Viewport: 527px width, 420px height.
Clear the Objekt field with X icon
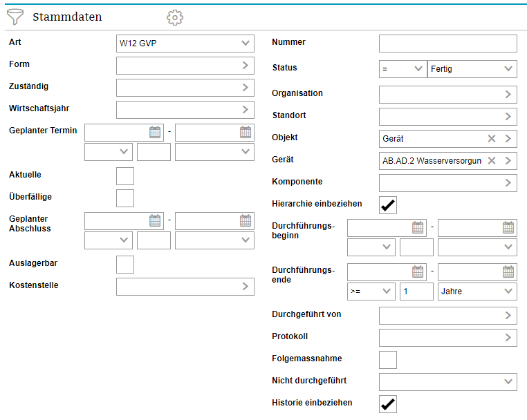tap(492, 138)
